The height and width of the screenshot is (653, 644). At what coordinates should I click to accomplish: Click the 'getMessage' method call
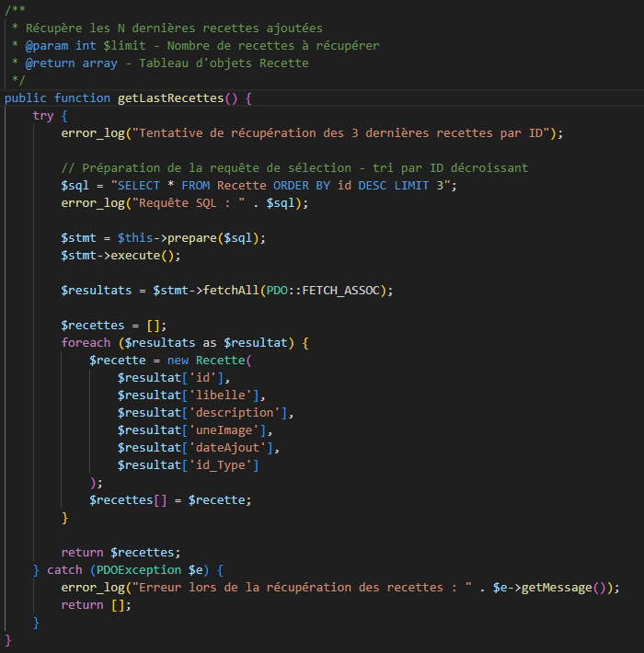[x=557, y=588]
